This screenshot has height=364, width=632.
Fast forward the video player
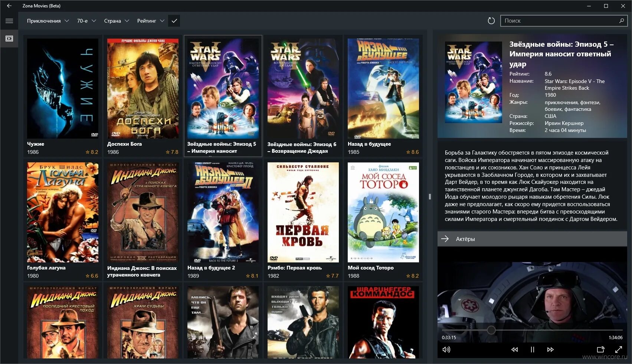550,350
